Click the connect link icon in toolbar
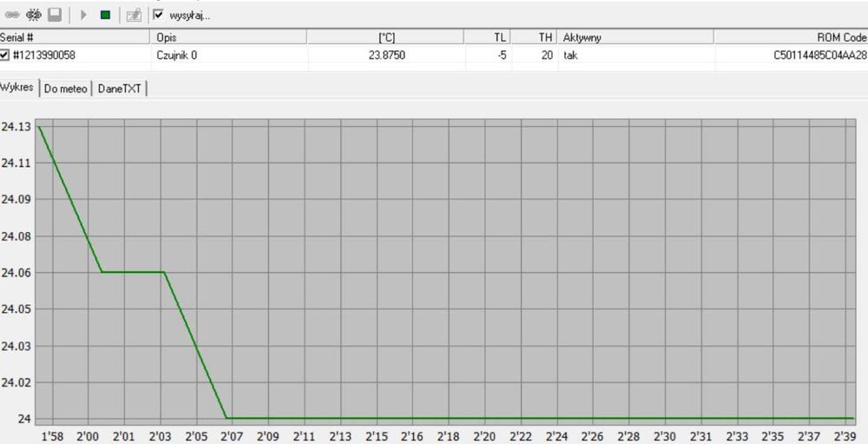The height and width of the screenshot is (444, 868). click(12, 15)
